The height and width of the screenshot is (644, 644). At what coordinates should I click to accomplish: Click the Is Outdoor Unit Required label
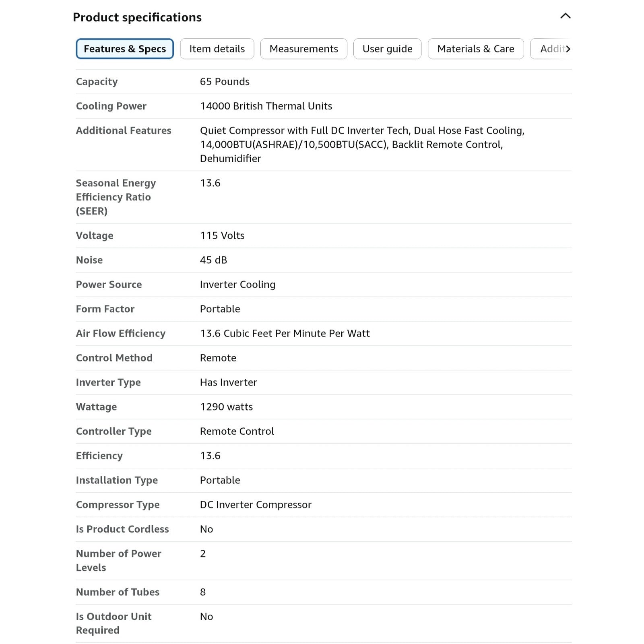114,623
